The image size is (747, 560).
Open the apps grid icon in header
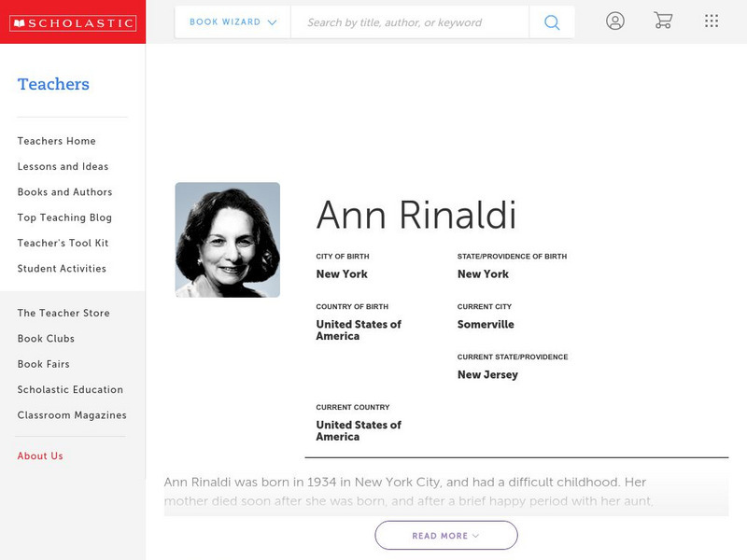pos(711,21)
